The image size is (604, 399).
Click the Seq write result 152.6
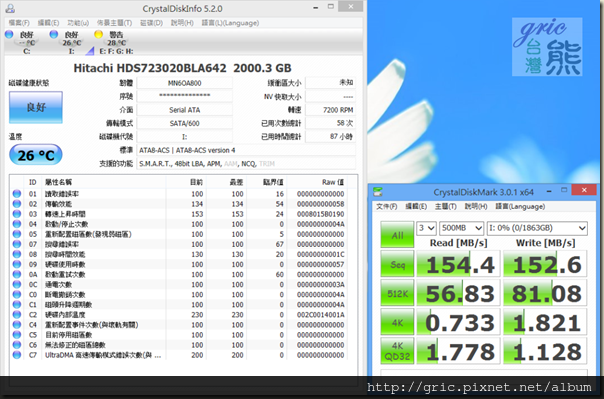(x=545, y=264)
